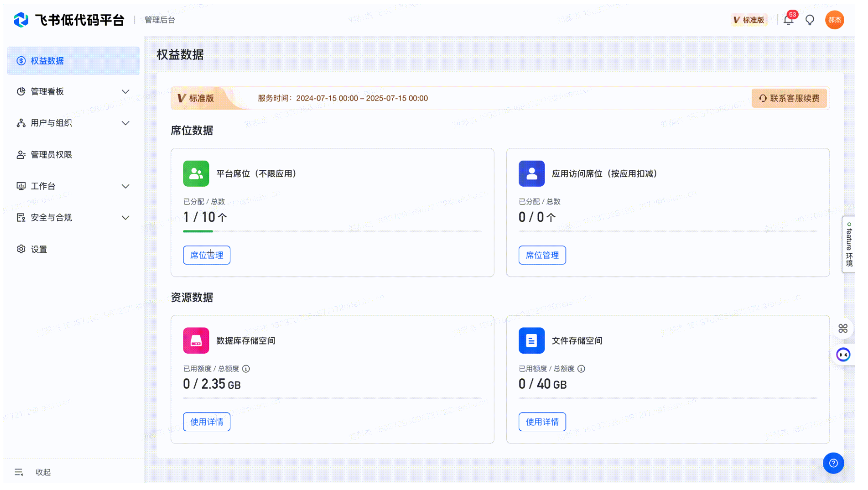Go to 管理员权限 page
868x490 pixels.
pyautogui.click(x=73, y=155)
